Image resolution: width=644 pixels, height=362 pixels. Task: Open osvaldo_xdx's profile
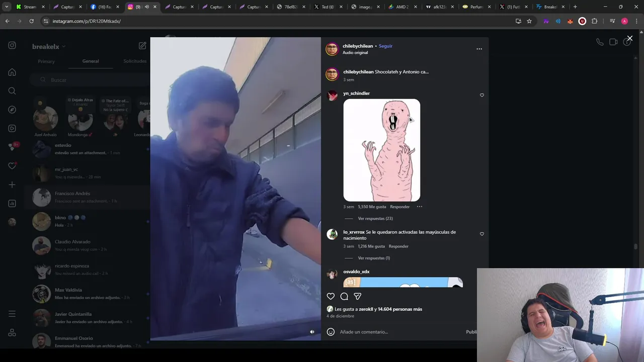(x=356, y=271)
